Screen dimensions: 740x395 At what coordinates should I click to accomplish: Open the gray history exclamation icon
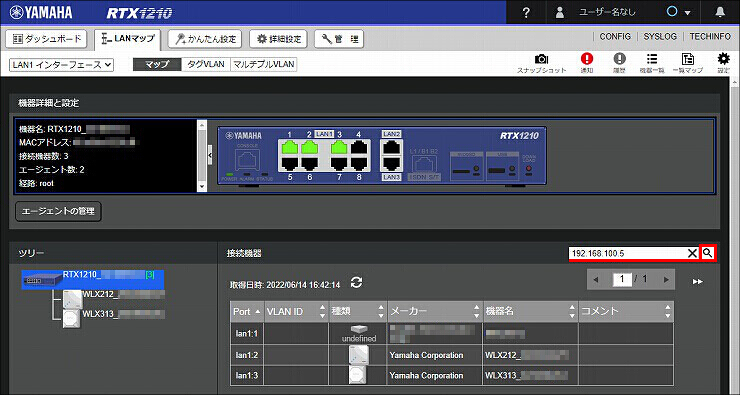619,59
